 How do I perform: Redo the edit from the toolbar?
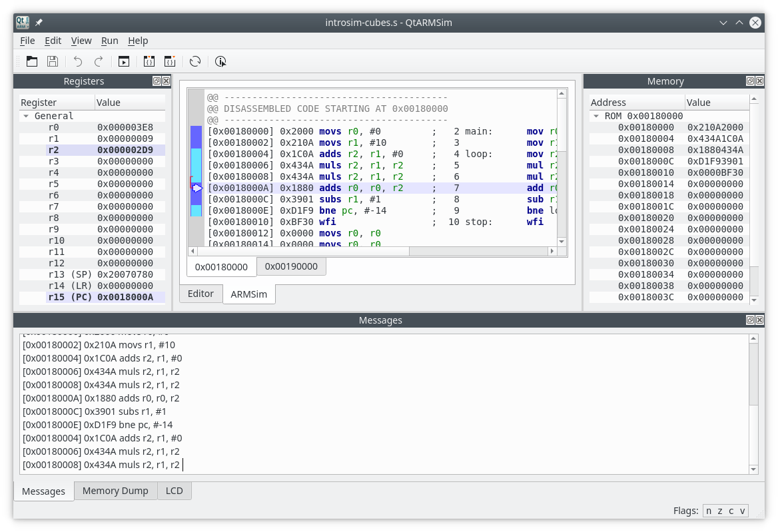click(x=99, y=61)
